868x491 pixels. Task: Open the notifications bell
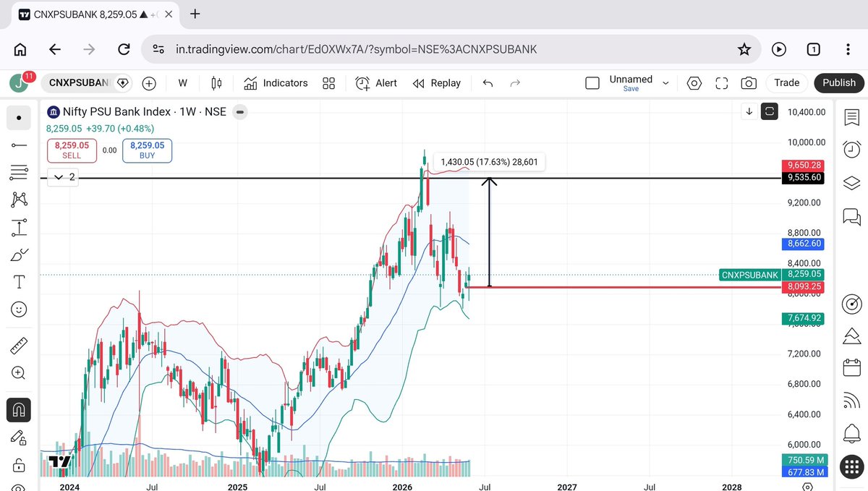(x=851, y=434)
